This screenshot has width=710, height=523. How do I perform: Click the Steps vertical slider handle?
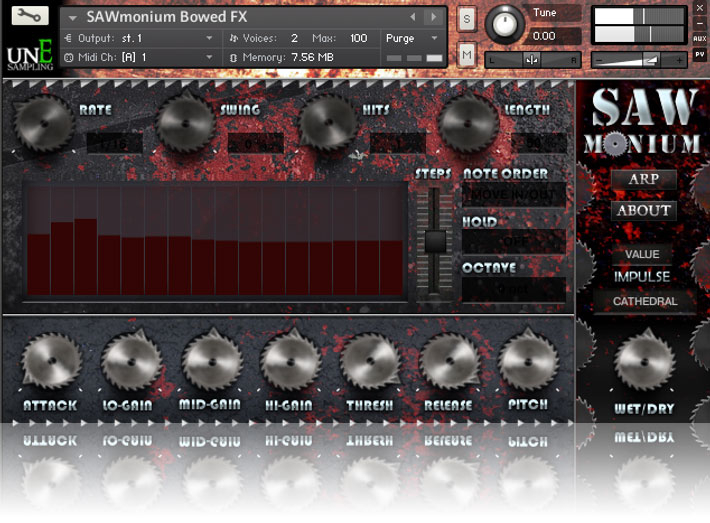pos(434,241)
